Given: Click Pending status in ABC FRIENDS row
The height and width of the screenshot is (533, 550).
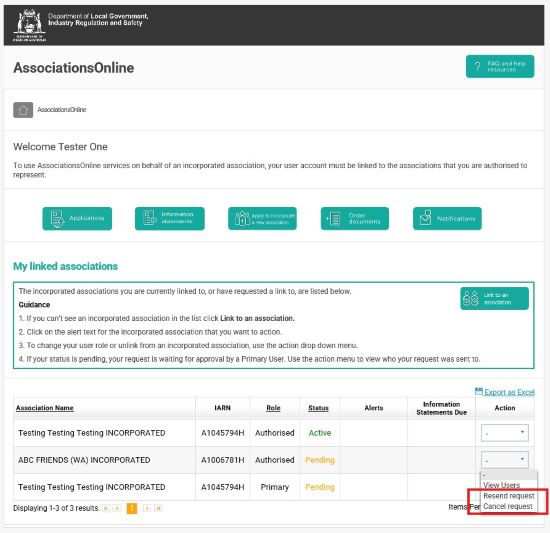Looking at the screenshot, I should (x=320, y=460).
